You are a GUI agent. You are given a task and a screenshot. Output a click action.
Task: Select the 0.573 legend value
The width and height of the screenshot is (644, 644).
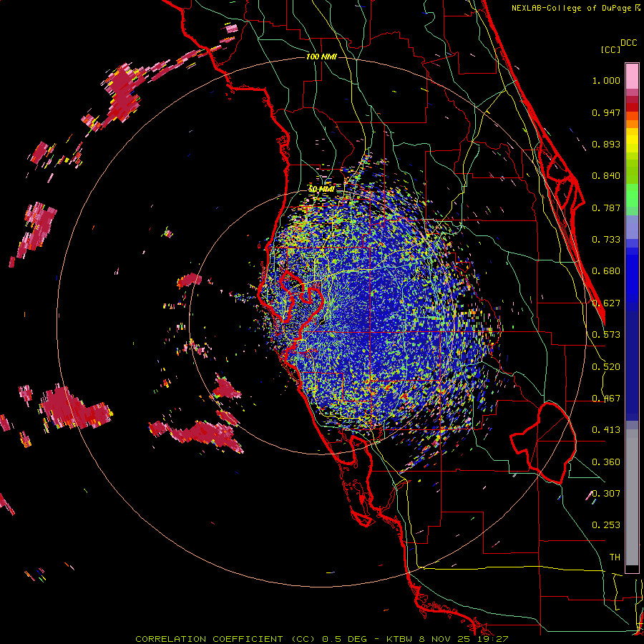point(606,335)
